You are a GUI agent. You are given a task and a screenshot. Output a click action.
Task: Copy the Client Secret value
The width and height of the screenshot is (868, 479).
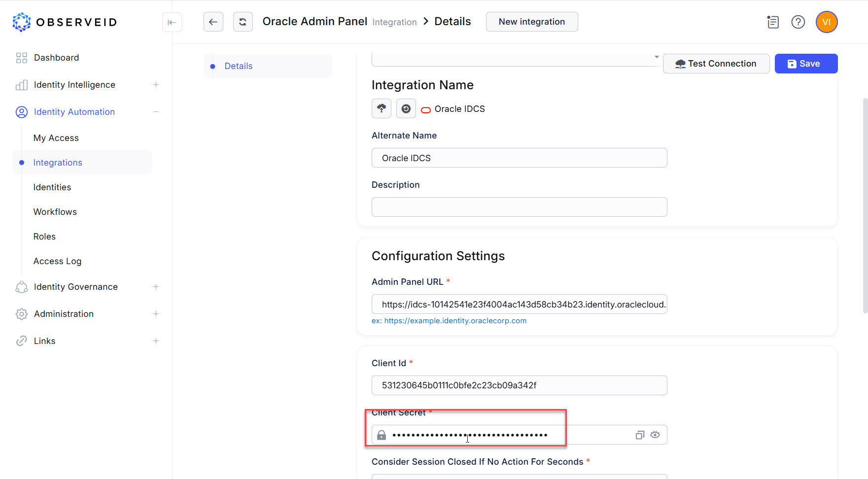[x=640, y=435]
